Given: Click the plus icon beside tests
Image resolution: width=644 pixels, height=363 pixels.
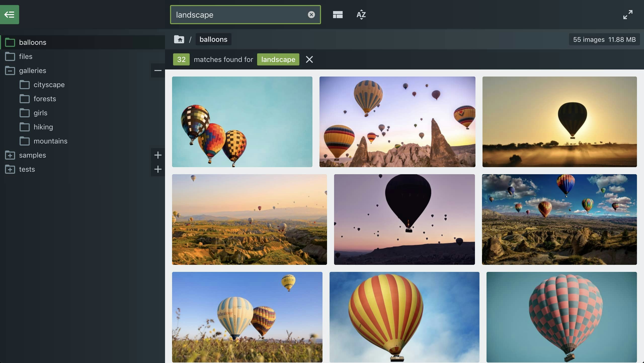Looking at the screenshot, I should (158, 169).
